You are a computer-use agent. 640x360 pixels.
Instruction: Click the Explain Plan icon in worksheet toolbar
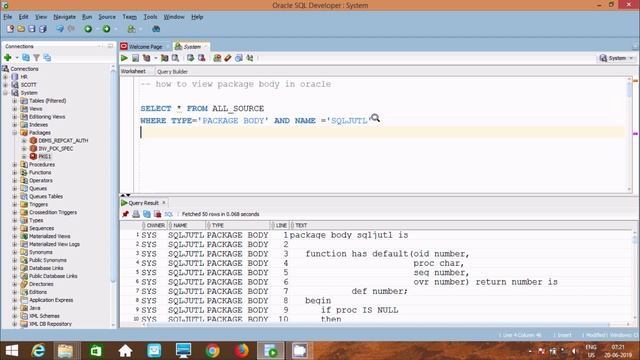(x=146, y=58)
